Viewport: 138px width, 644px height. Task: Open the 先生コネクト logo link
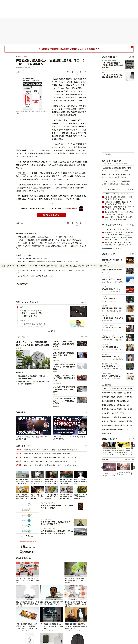(27, 552)
